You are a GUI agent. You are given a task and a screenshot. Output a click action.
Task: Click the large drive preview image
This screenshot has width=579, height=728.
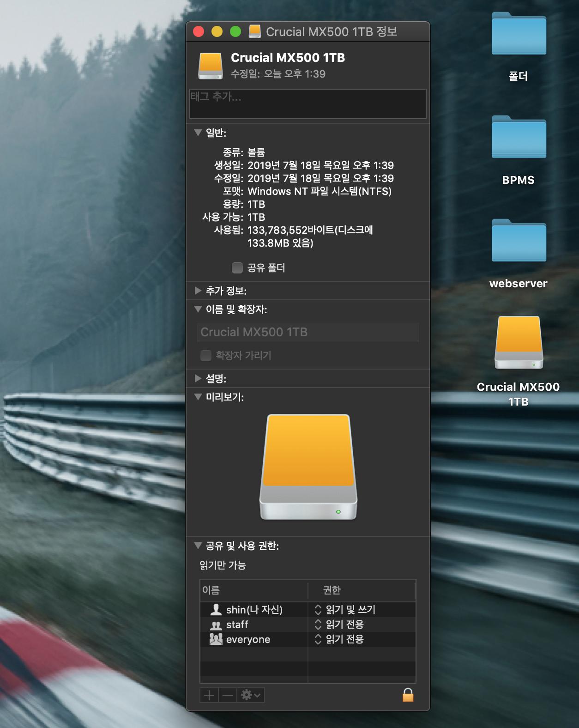[308, 467]
